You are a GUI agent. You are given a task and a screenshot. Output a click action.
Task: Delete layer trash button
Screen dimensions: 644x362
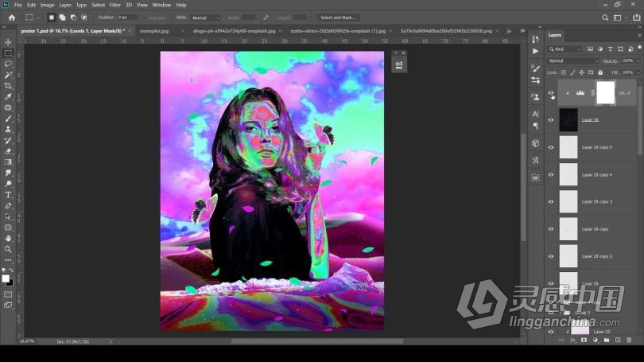tap(629, 341)
